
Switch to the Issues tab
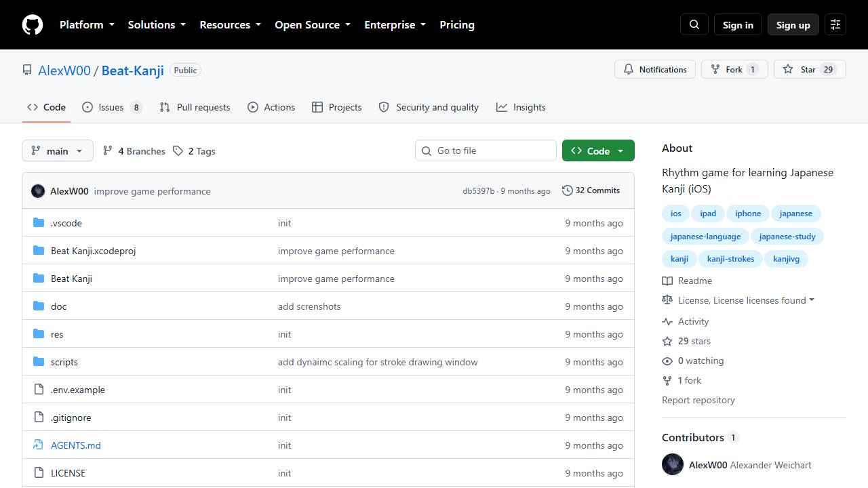click(112, 107)
